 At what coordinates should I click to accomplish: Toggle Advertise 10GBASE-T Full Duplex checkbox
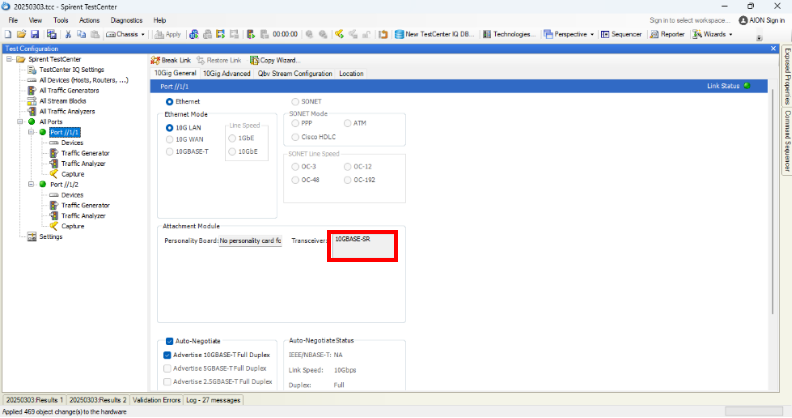(167, 355)
